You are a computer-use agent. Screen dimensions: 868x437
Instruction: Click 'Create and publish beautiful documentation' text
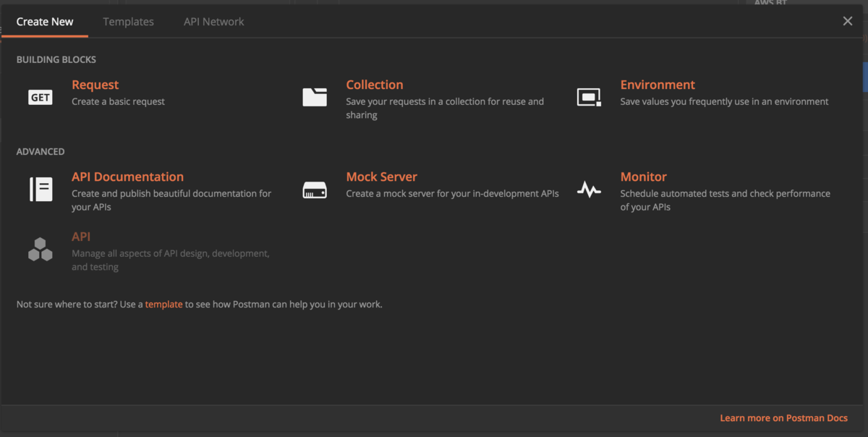171,200
